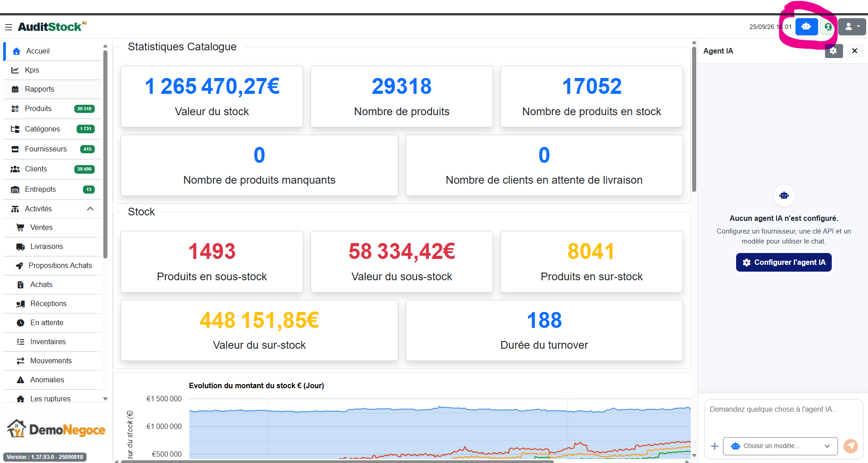This screenshot has width=868, height=463.
Task: Open Rapports in sidebar
Action: coord(53,89)
